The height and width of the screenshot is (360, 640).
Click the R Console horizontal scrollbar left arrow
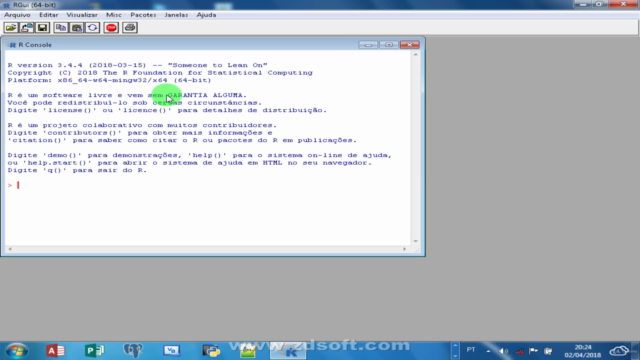(10, 249)
